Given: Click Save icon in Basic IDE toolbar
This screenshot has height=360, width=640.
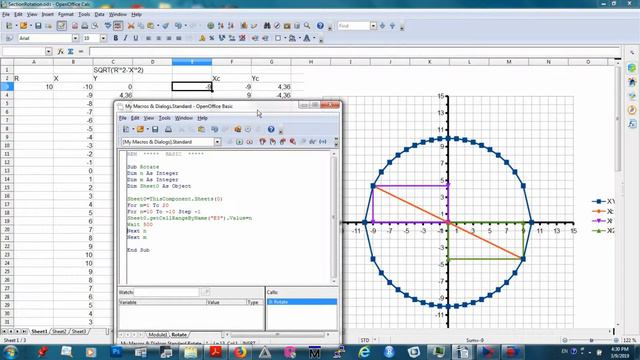Looking at the screenshot, I should [155, 129].
